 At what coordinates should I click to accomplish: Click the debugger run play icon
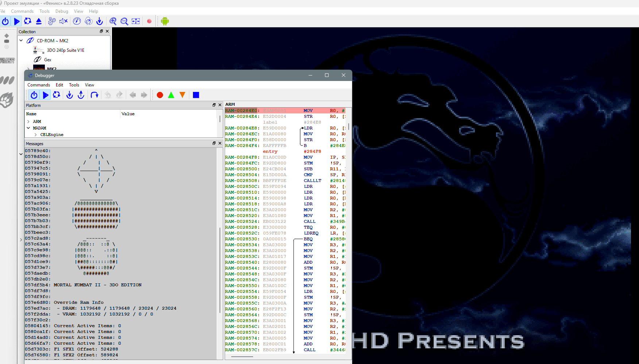[x=46, y=95]
